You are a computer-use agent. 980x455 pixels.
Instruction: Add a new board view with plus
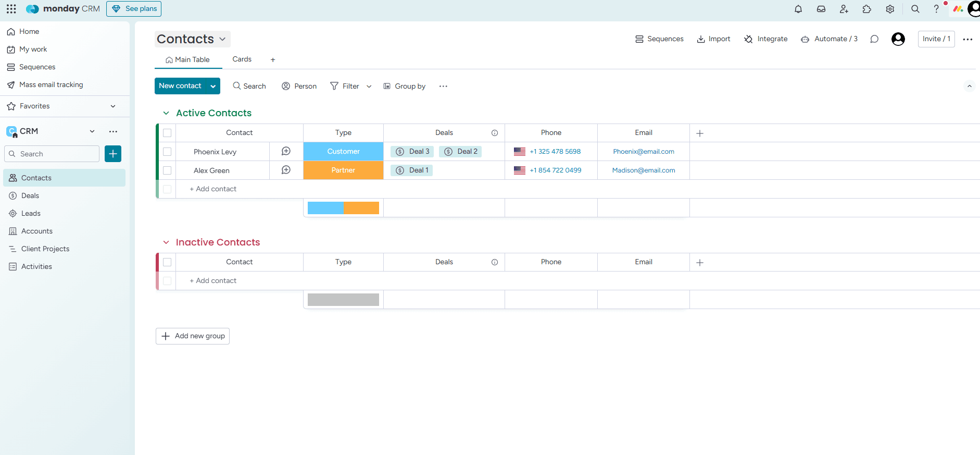[x=273, y=60]
